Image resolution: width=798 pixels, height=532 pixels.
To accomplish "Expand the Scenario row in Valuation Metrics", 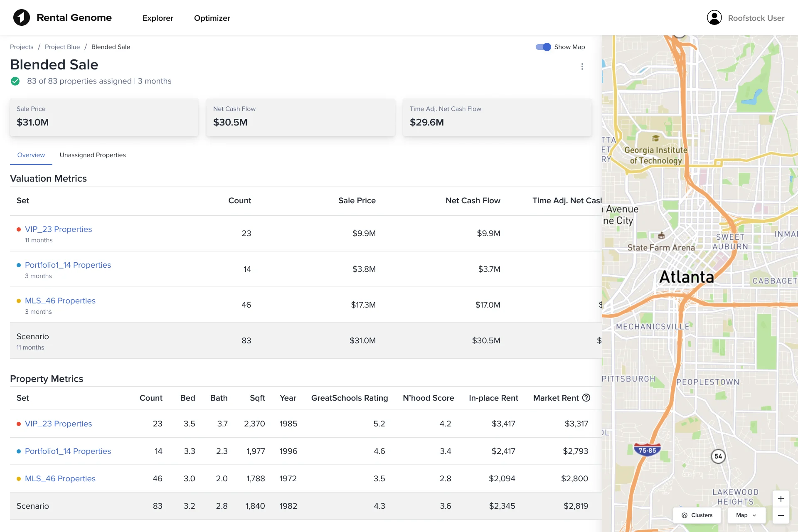I will [33, 336].
